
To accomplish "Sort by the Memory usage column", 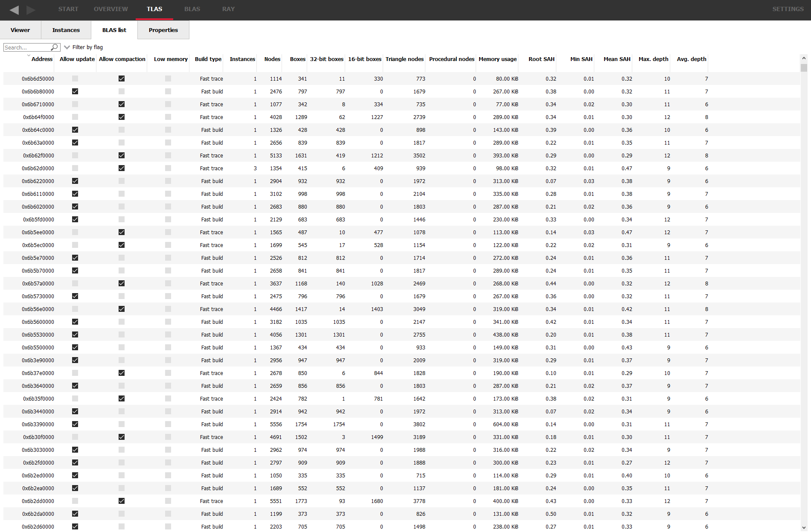I will [497, 59].
